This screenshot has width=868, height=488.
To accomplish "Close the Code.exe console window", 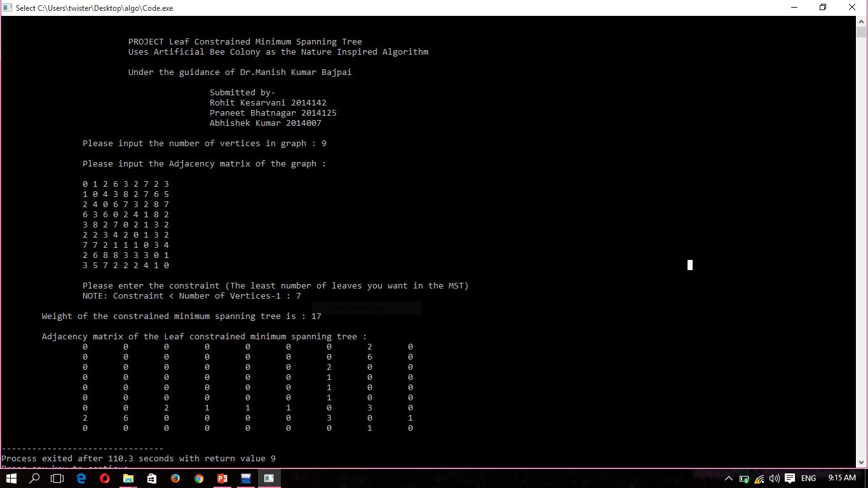I will pos(852,8).
